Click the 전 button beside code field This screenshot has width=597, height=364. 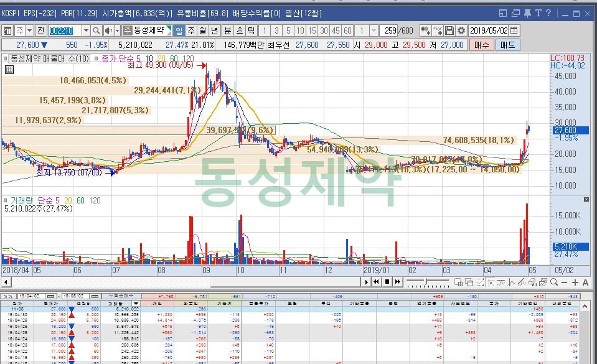click(x=41, y=30)
